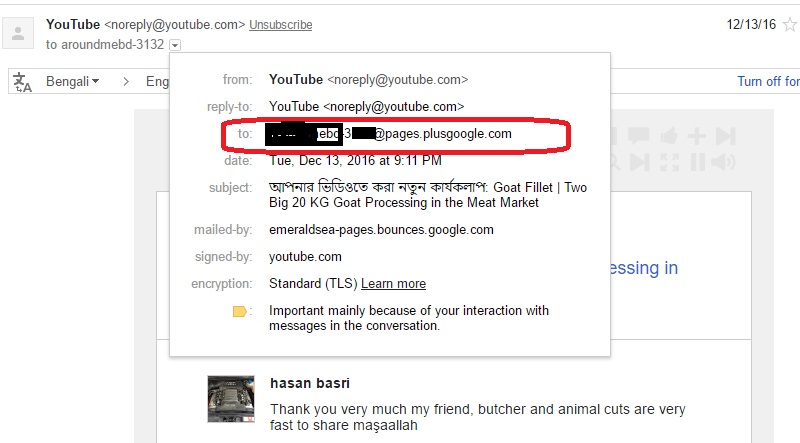
Task: Click the faded fullscreen arrows icon
Action: coord(669,162)
